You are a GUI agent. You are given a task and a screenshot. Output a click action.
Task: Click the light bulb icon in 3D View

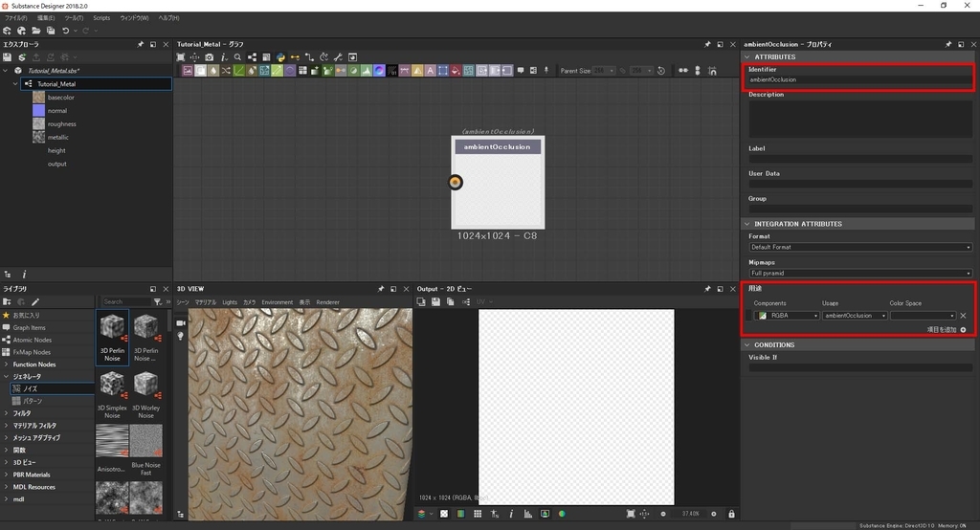click(180, 336)
